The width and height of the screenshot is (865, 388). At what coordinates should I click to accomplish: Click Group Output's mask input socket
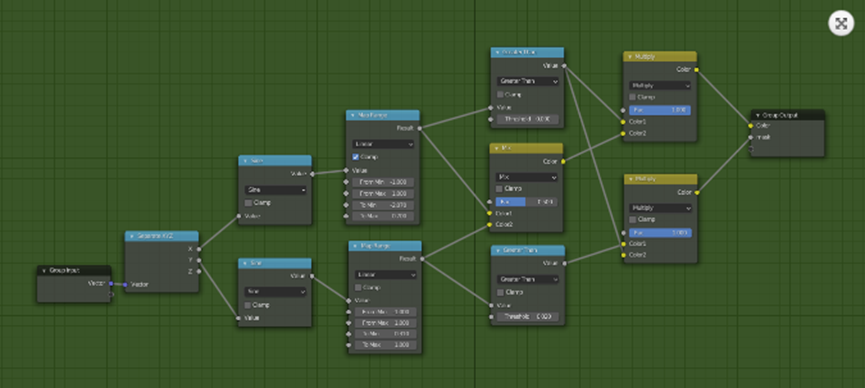click(751, 137)
